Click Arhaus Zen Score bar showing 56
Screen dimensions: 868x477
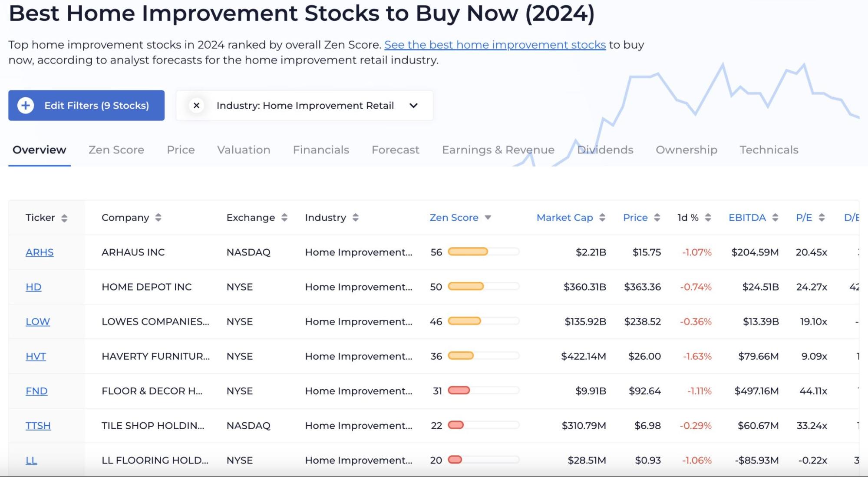[483, 252]
